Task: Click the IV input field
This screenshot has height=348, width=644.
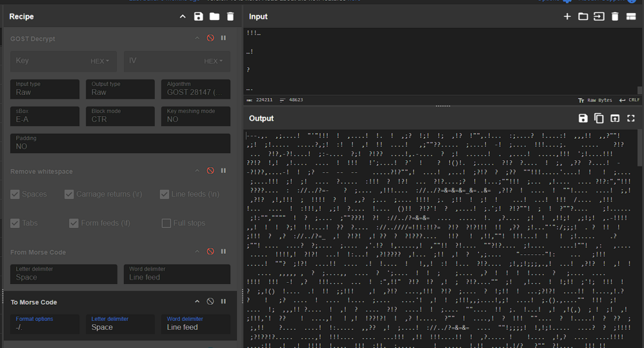Action: (160, 61)
